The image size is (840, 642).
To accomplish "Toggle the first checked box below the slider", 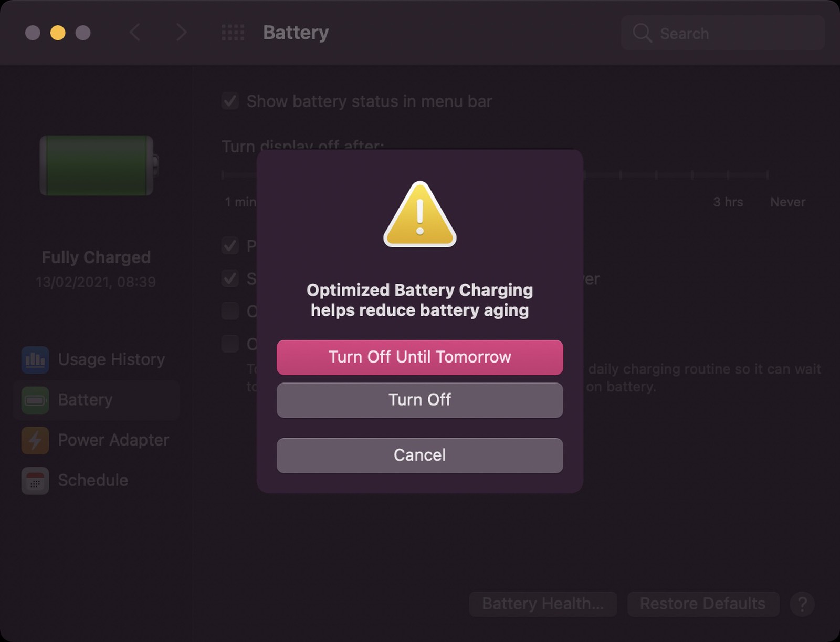I will click(229, 246).
